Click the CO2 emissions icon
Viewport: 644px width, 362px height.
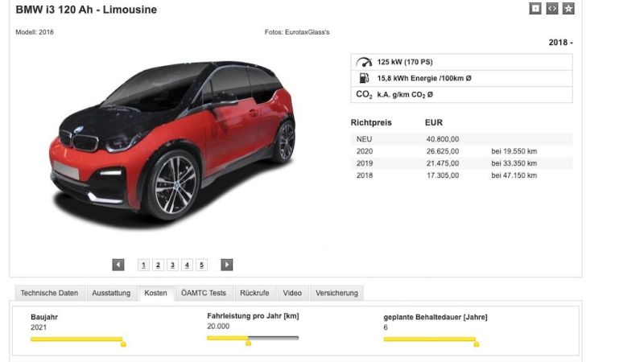tap(364, 94)
